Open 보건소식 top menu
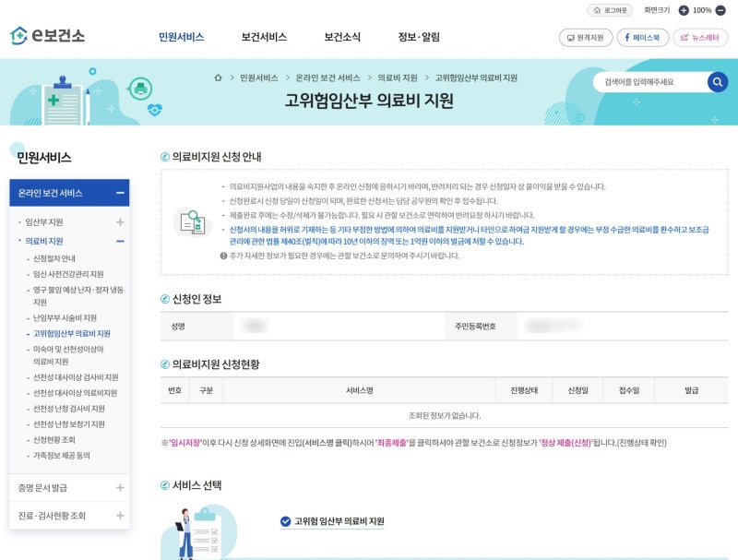The width and height of the screenshot is (738, 560). click(342, 37)
